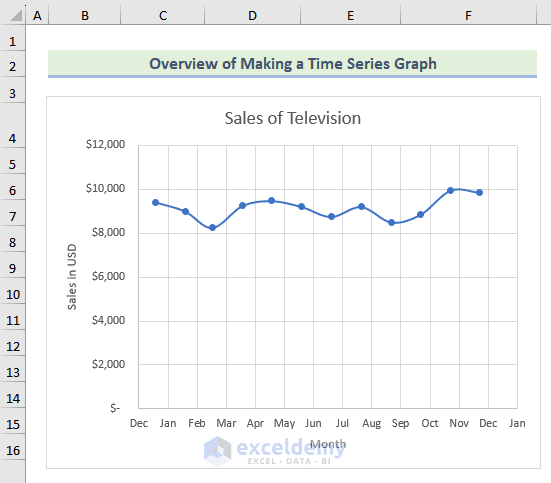This screenshot has width=551, height=483.
Task: Click the 'Aug' axis label
Action: point(371,423)
